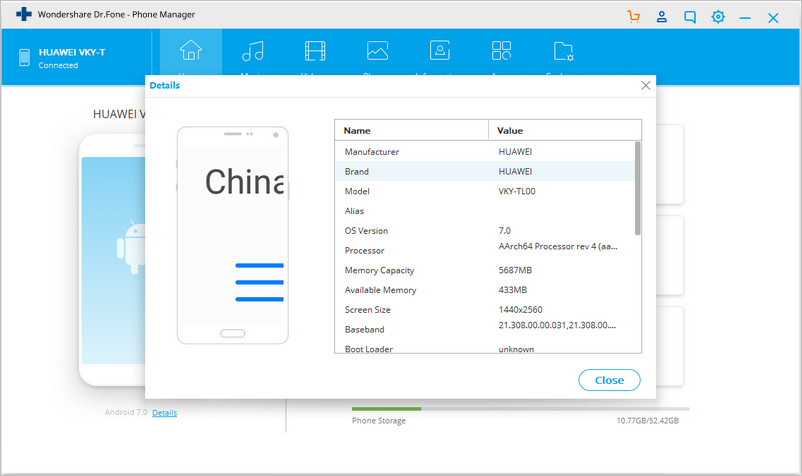Open the Videos film-strip icon
Viewport: 802px width, 476px height.
(x=315, y=51)
